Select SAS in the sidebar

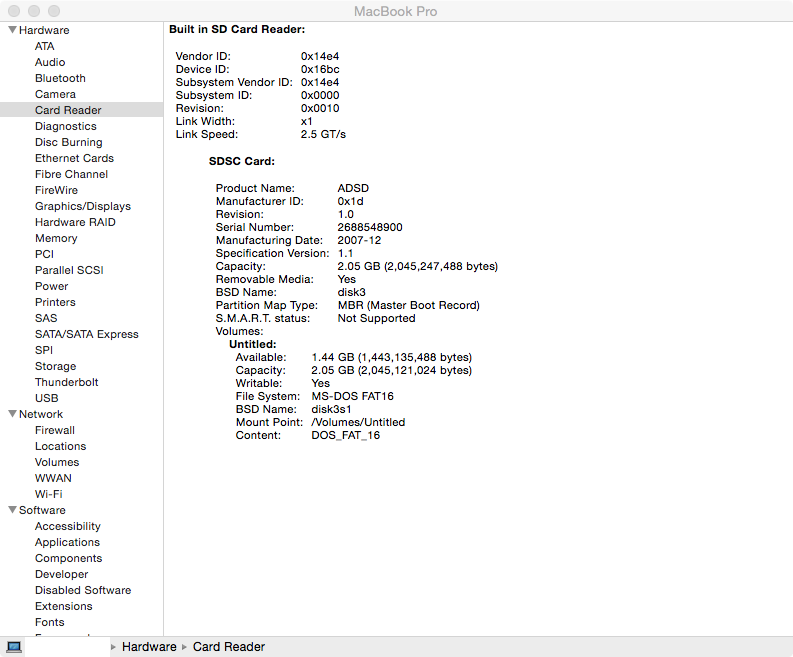point(46,318)
